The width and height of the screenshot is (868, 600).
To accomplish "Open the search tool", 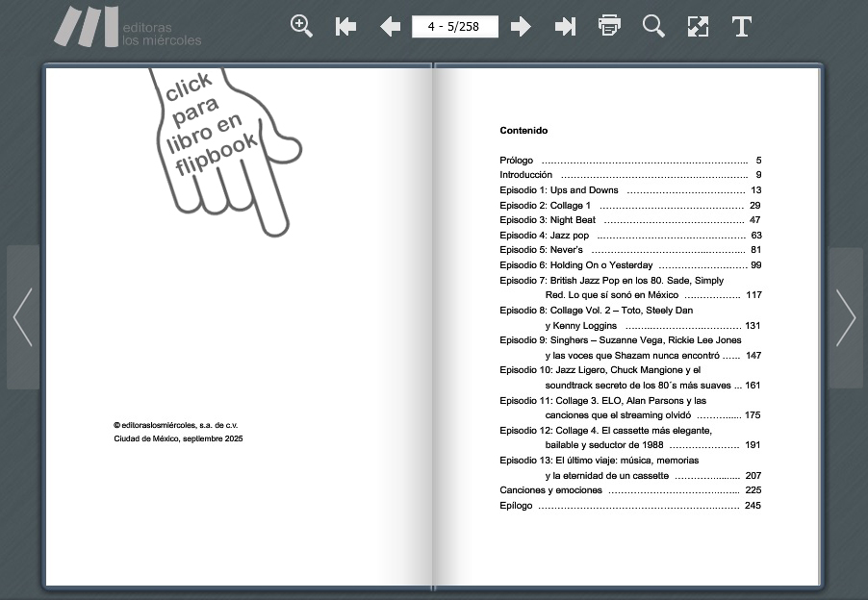I will (x=653, y=27).
